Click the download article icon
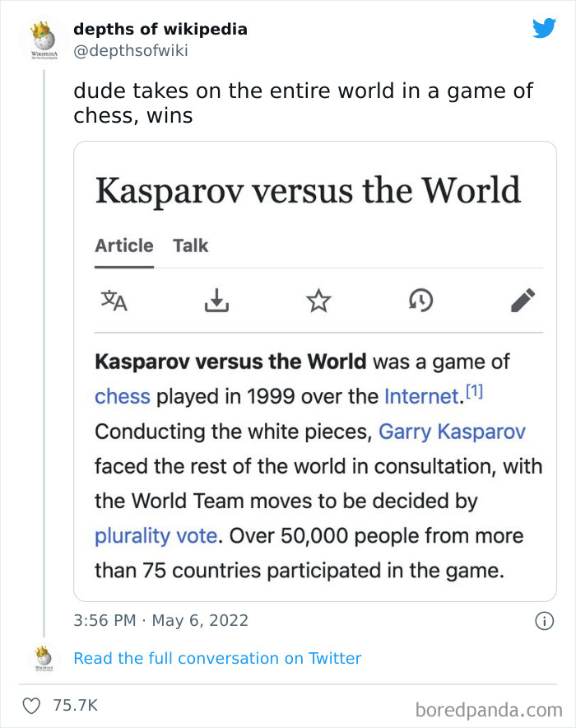The width and height of the screenshot is (576, 728). [x=216, y=301]
